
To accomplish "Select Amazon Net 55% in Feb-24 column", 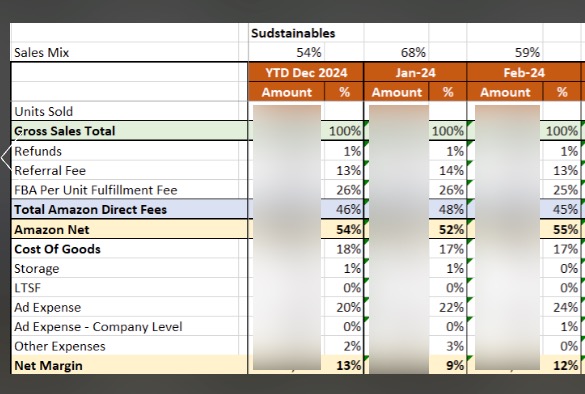I will pos(566,229).
